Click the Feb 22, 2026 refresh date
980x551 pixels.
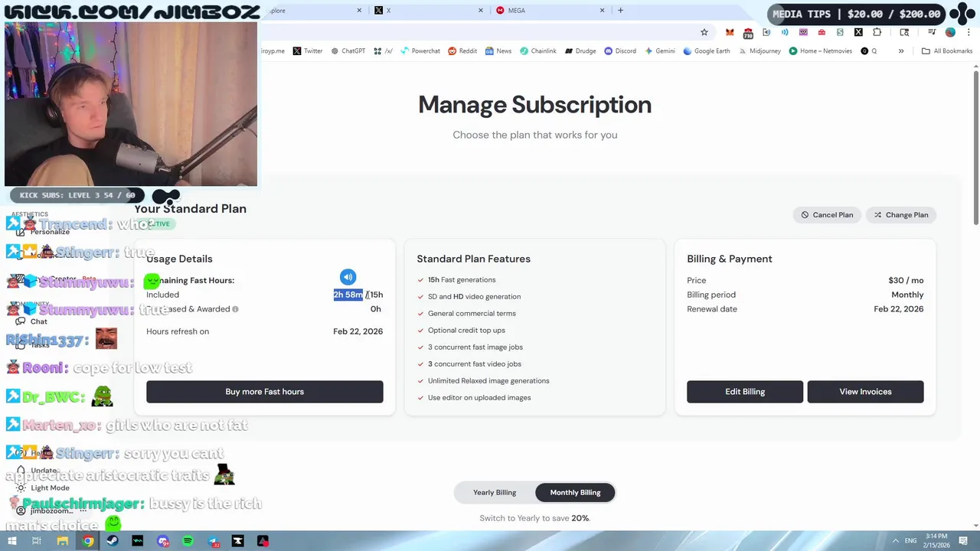(358, 331)
